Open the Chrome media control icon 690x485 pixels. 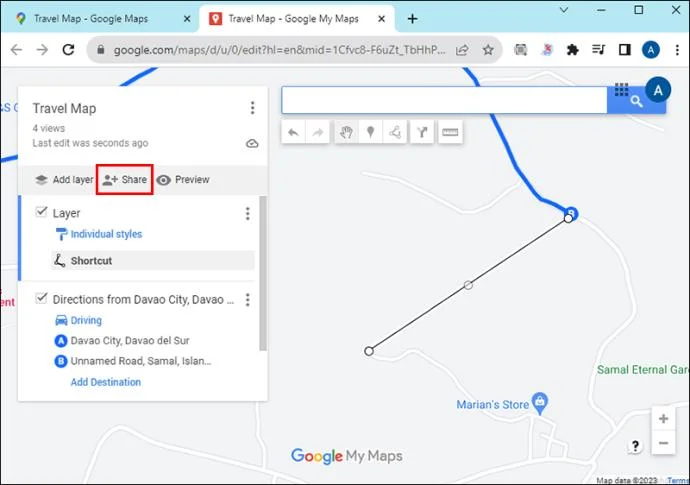pos(598,50)
